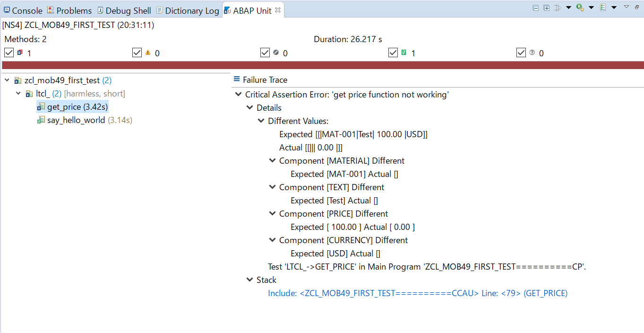Select 'Expected [Test] Actual []' line
This screenshot has height=333, width=644.
pos(334,201)
